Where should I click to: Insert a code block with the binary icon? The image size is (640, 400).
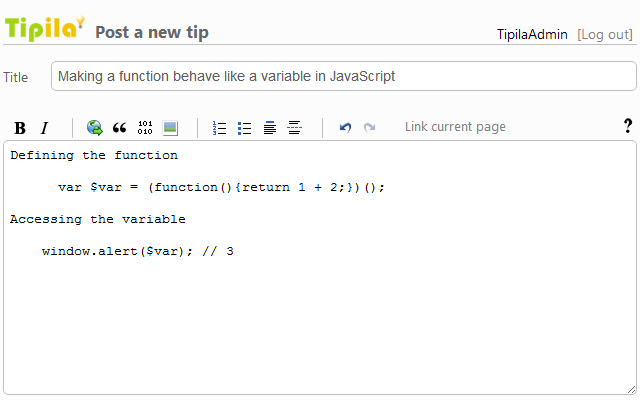pyautogui.click(x=145, y=128)
